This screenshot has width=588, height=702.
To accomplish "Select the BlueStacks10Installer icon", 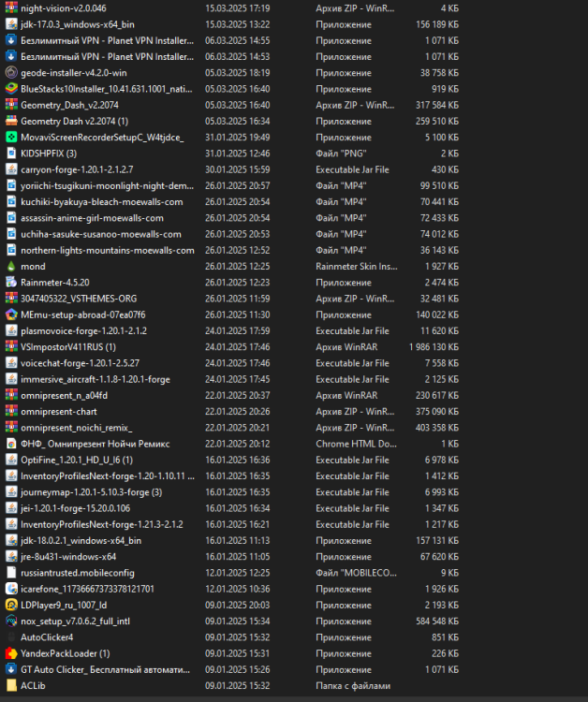I will tap(11, 89).
